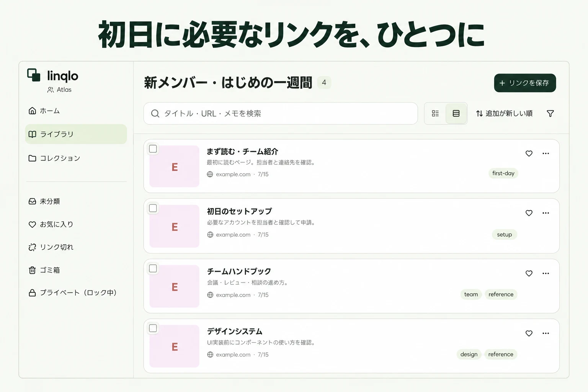The image size is (588, 392).
Task: Click the Atlas workspace label
Action: pos(60,90)
